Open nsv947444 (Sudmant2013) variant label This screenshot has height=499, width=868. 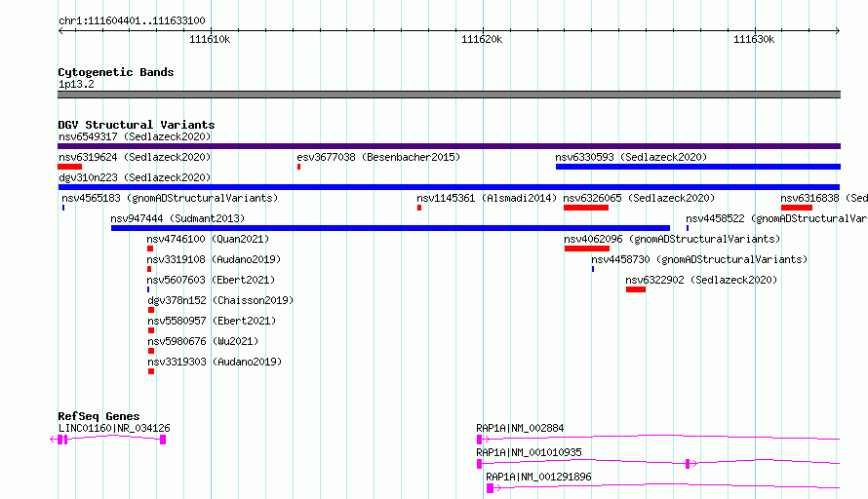[x=178, y=218]
